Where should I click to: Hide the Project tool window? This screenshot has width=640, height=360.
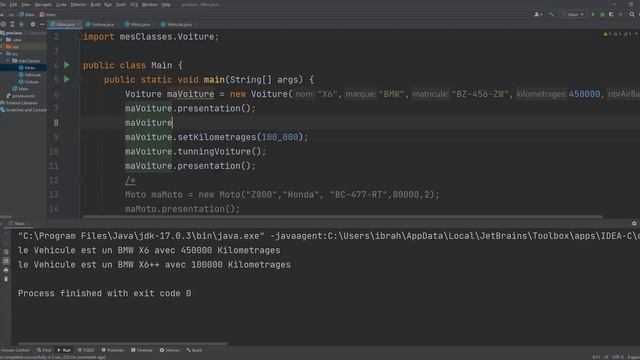tap(42, 24)
